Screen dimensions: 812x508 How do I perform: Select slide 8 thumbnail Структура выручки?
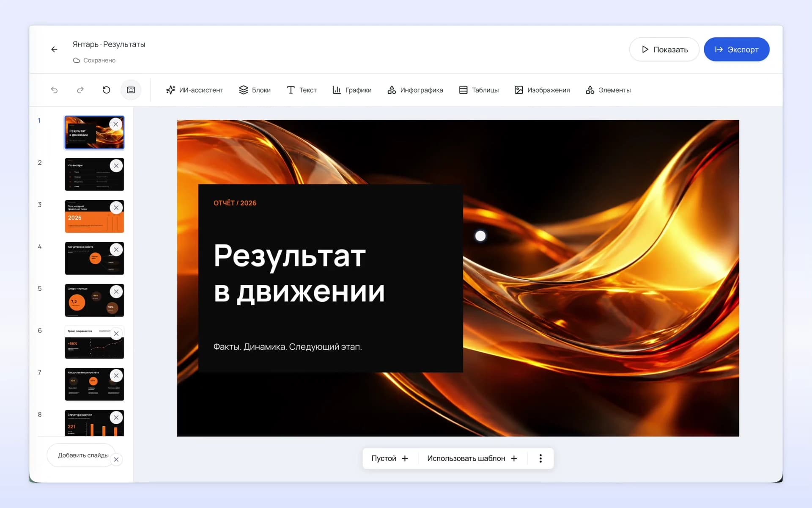[94, 422]
